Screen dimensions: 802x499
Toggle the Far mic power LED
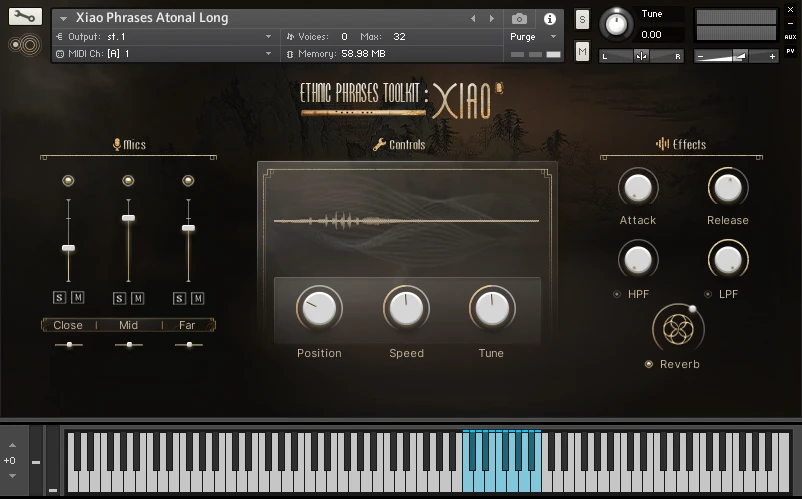pyautogui.click(x=188, y=180)
